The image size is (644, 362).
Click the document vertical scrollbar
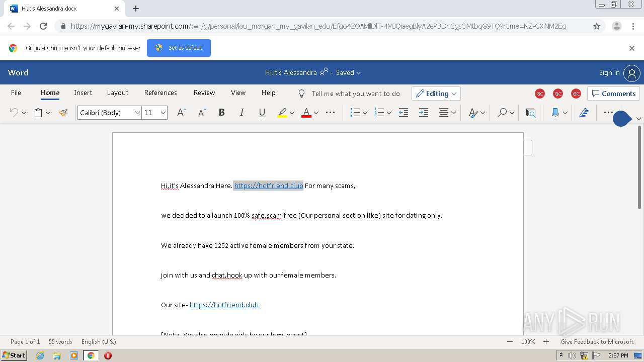point(639,167)
